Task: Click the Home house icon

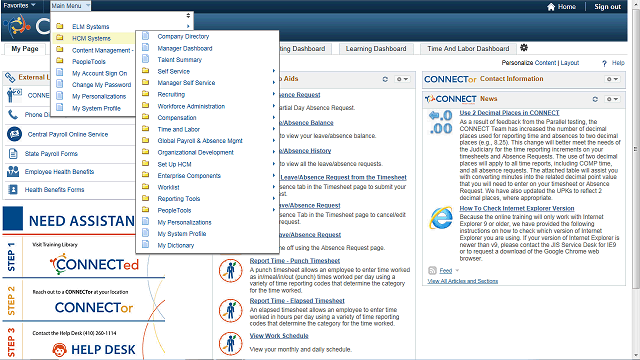Action: pyautogui.click(x=551, y=7)
